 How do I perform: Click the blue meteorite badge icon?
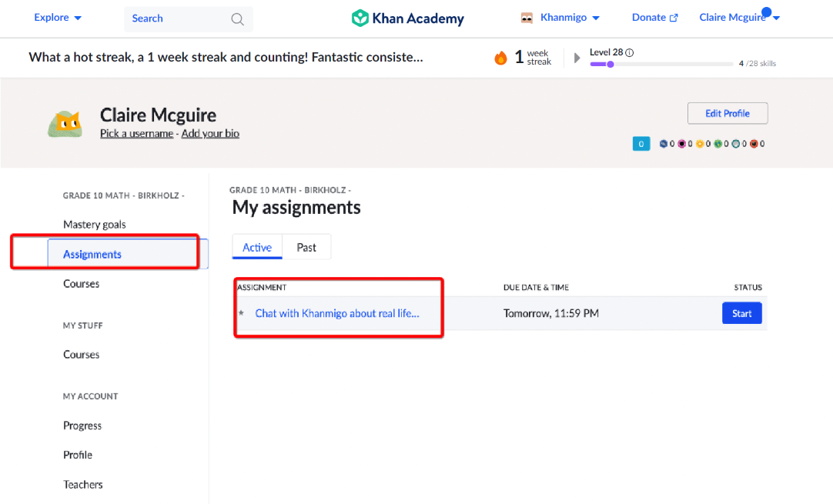(663, 144)
